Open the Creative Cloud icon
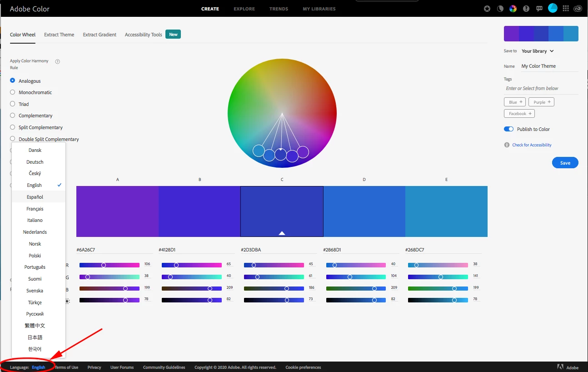 [x=578, y=9]
